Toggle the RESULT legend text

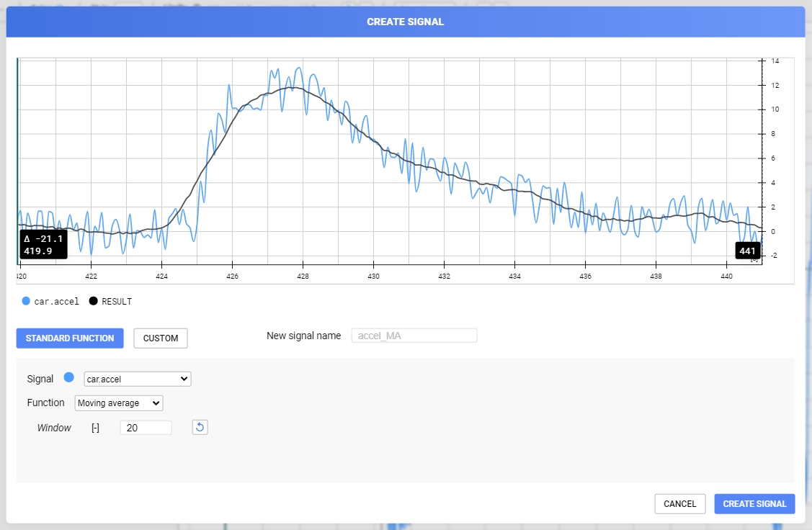pos(117,302)
